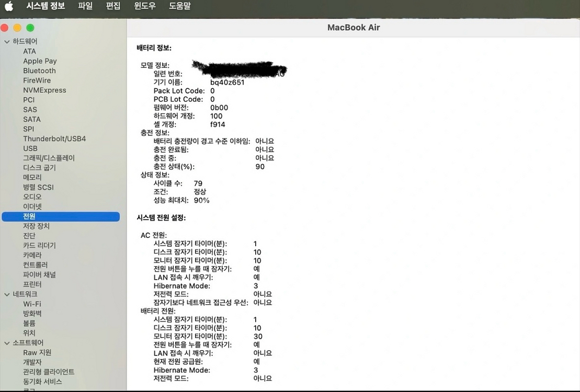Screen dimensions: 580x392
Task: Select 디스크 굽기 in the sidebar
Action: click(x=40, y=168)
